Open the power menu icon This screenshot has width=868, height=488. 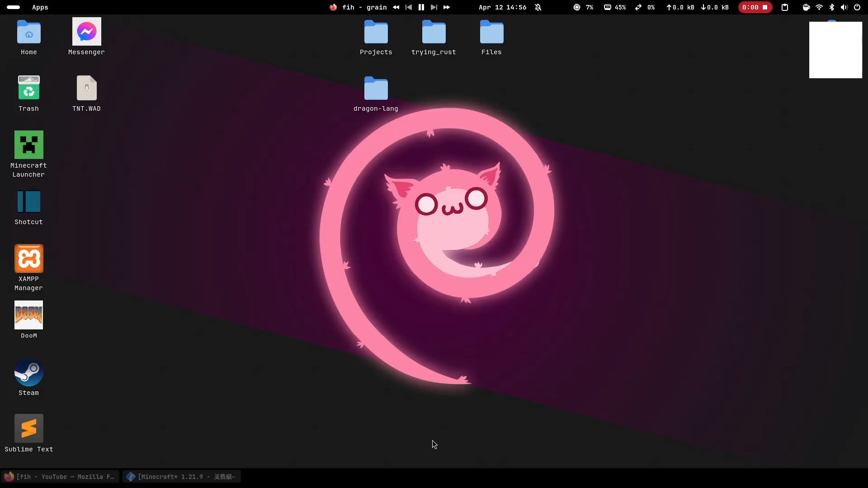pyautogui.click(x=857, y=7)
